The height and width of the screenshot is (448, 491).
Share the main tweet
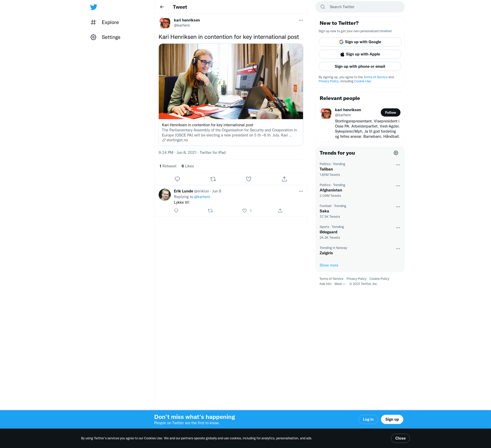click(284, 179)
